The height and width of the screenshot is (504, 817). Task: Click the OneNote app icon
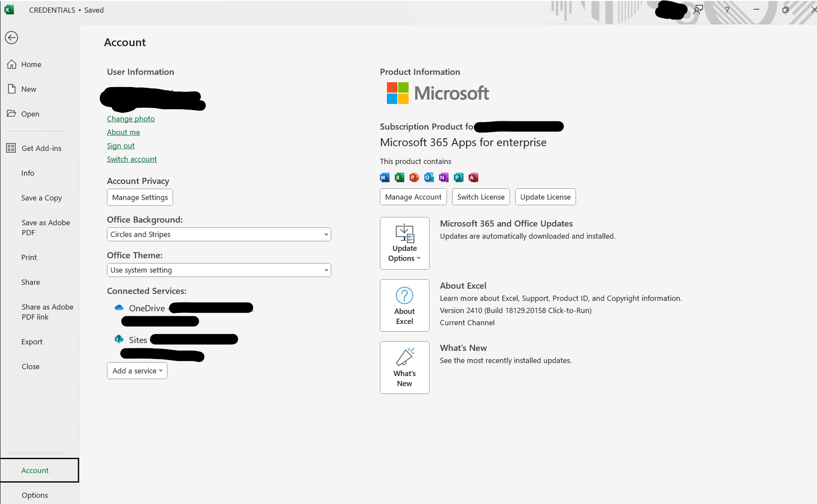coord(443,177)
